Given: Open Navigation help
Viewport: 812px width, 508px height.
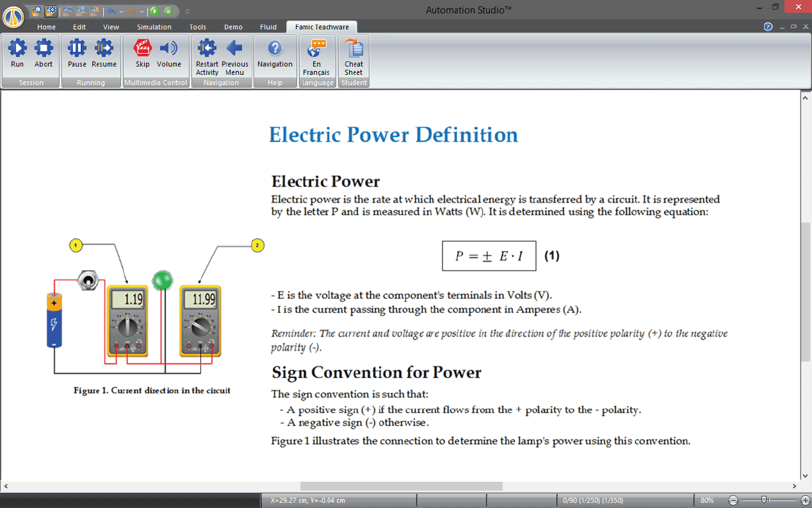Looking at the screenshot, I should (275, 53).
